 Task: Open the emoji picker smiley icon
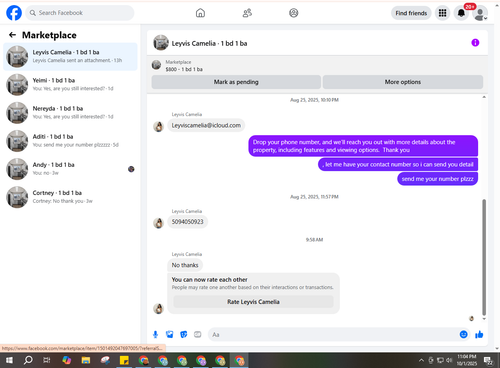coord(463,334)
